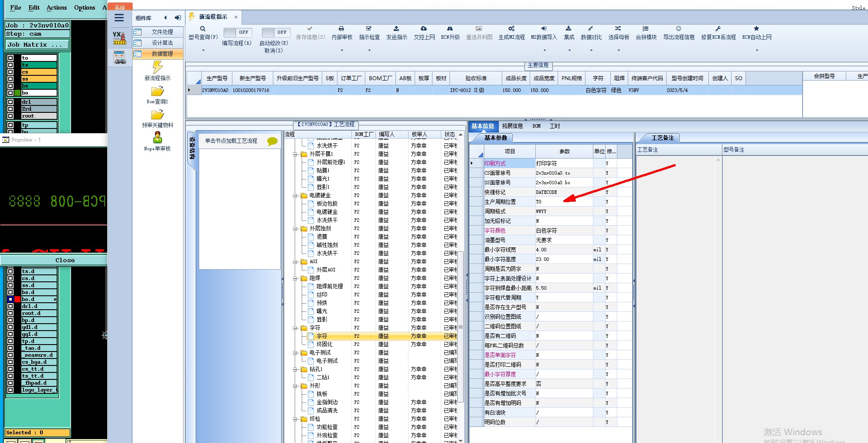
Task: Open the hamburger menu icon
Action: click(x=119, y=18)
